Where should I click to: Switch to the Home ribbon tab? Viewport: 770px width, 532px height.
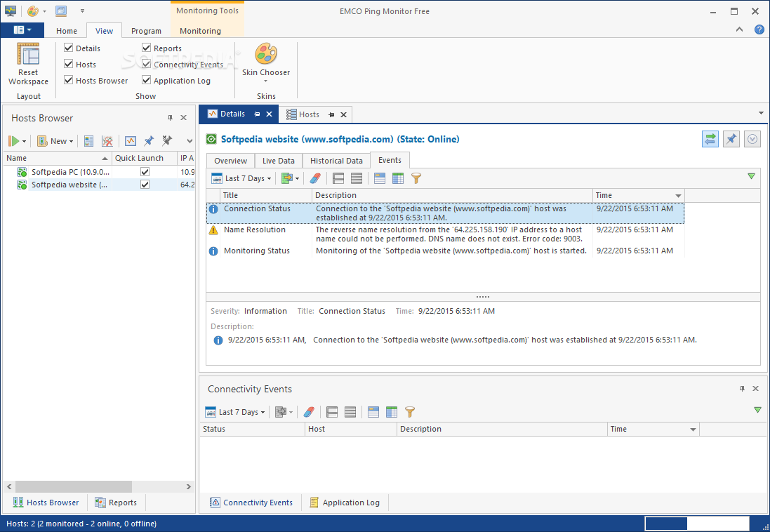pyautogui.click(x=66, y=30)
